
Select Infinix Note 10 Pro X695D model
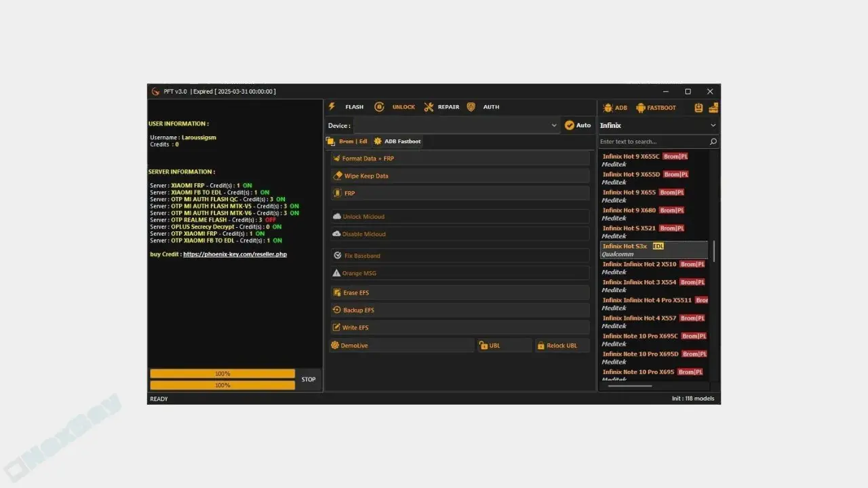point(654,358)
